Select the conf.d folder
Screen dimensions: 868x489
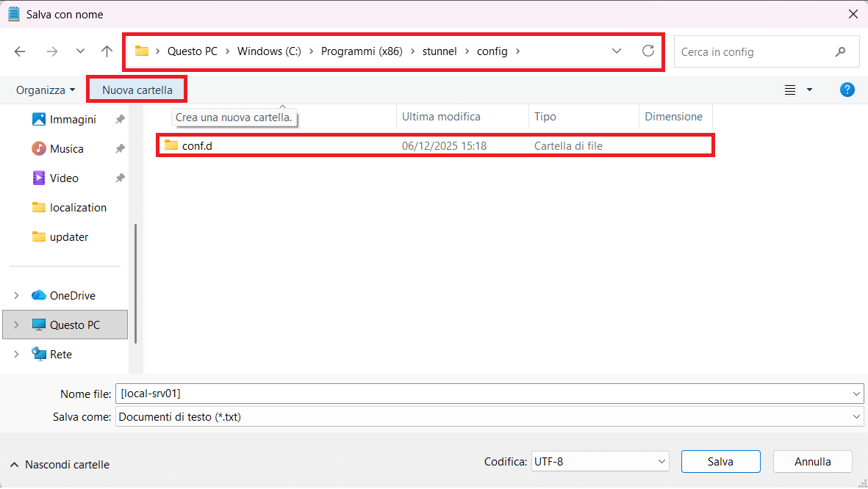coord(197,145)
